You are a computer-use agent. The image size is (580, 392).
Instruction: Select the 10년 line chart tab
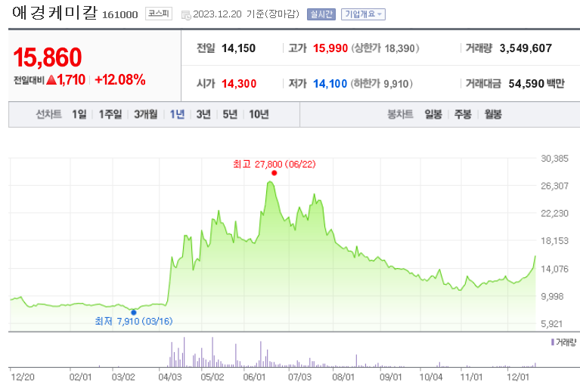point(259,114)
